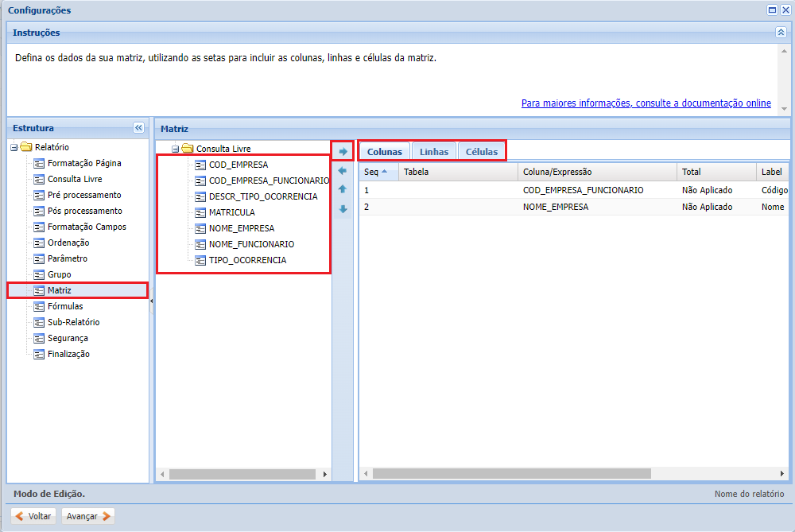Screen dimensions: 795x532
Task: Select the MATRICULA field icon
Action: 200,212
